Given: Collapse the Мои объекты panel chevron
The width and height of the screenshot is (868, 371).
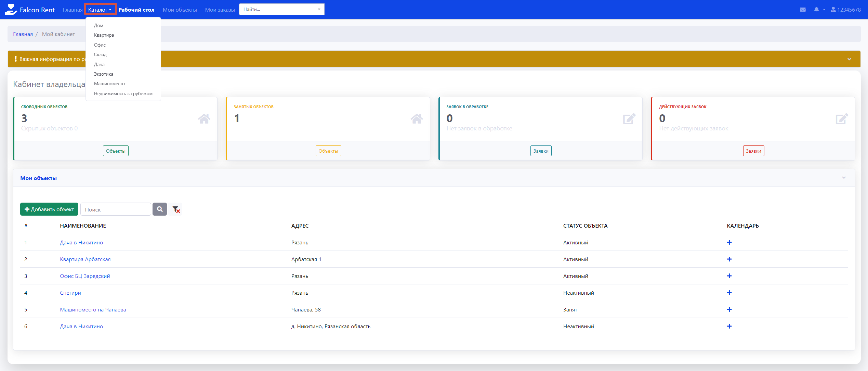Looking at the screenshot, I should point(844,178).
